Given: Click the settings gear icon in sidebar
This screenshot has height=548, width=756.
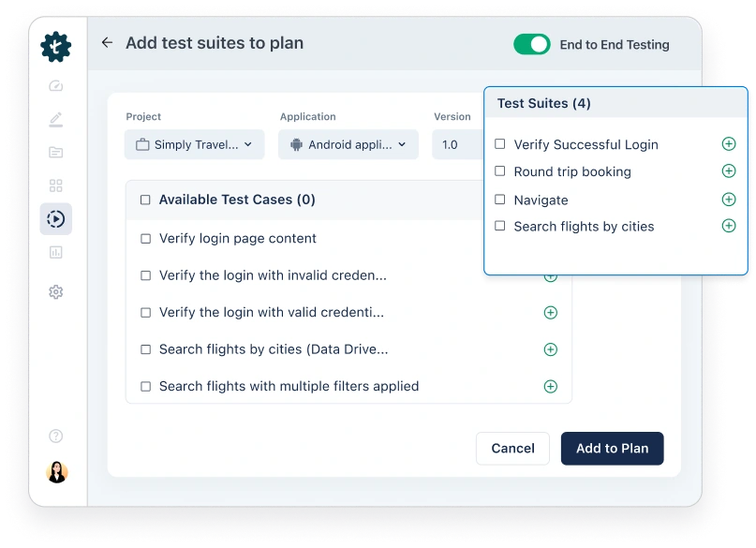Looking at the screenshot, I should click(x=55, y=291).
